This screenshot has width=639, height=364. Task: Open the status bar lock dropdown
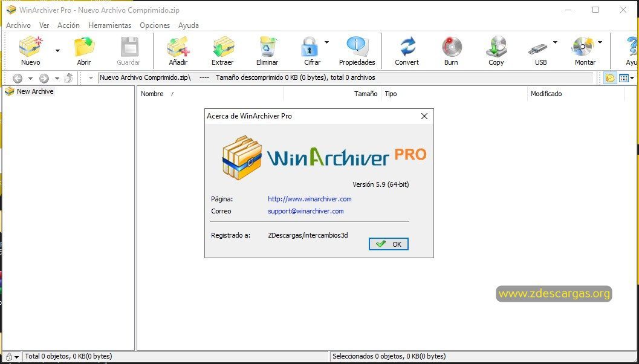click(x=17, y=357)
